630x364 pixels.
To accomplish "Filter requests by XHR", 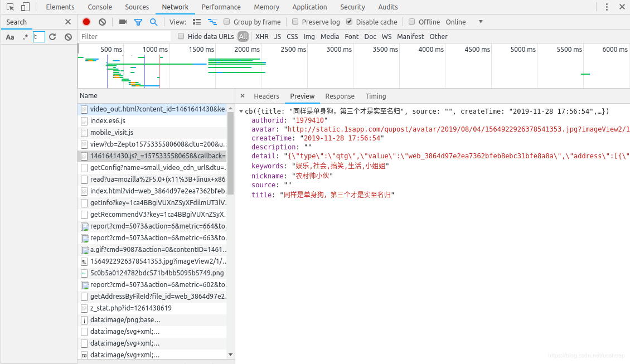I will (262, 37).
